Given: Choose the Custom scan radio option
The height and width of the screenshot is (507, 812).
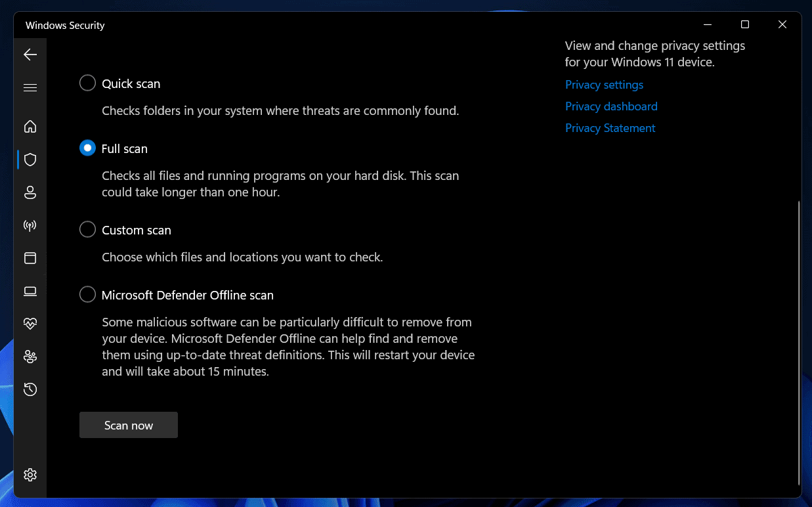Looking at the screenshot, I should coord(87,229).
